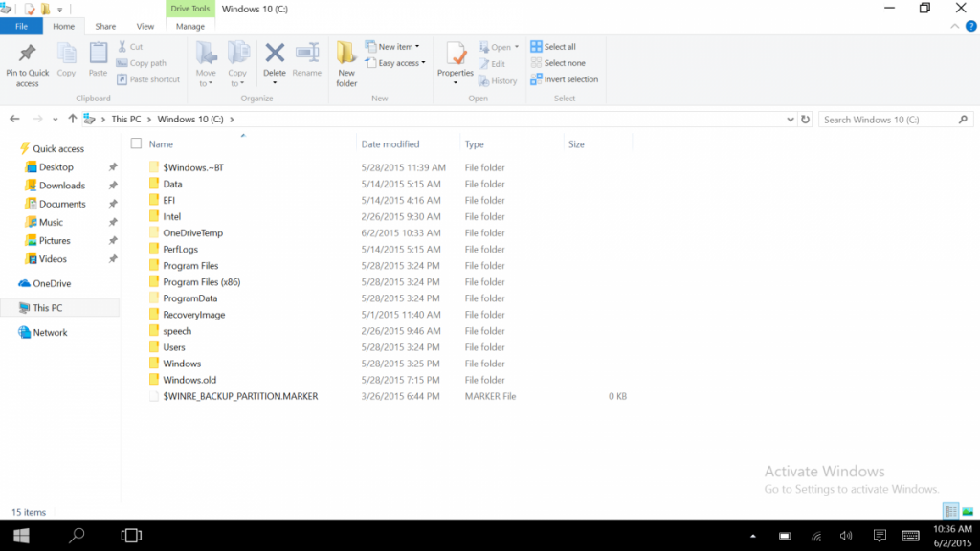The image size is (980, 551).
Task: Click Select all in the ribbon
Action: coord(553,47)
